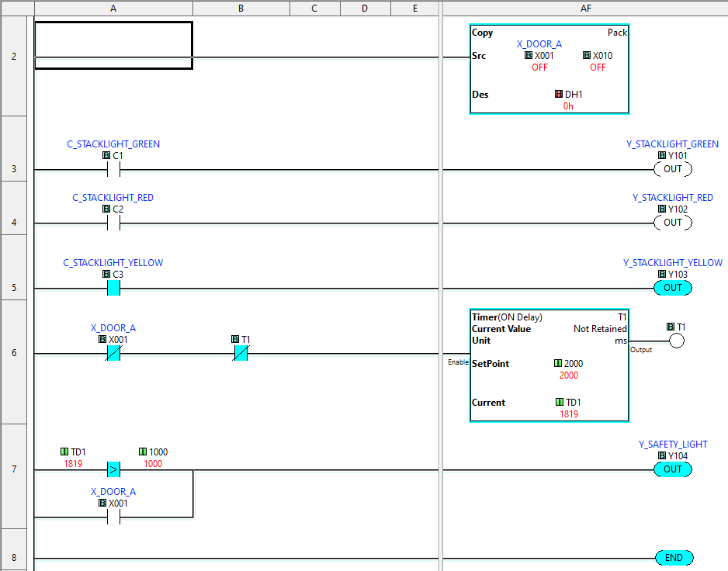The height and width of the screenshot is (571, 728).
Task: Click column header B
Action: click(x=241, y=9)
